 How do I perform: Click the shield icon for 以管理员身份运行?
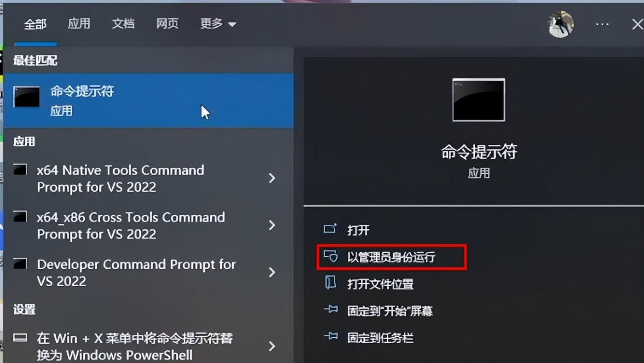tap(330, 256)
